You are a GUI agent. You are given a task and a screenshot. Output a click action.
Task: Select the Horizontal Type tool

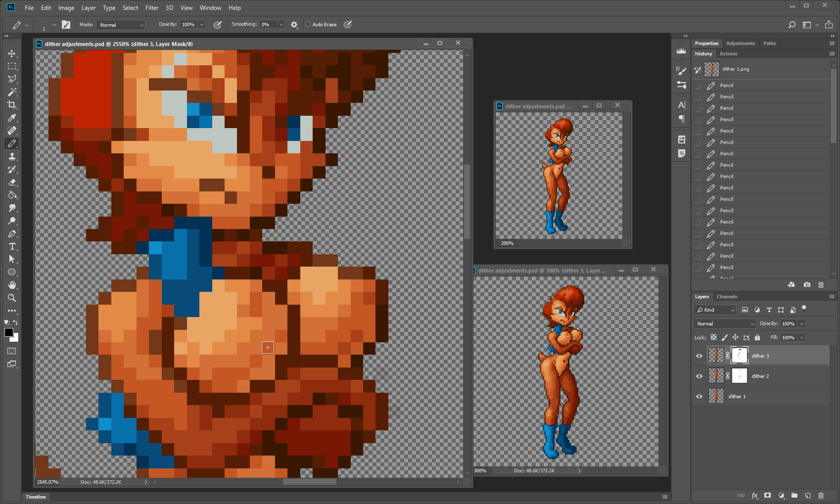12,246
